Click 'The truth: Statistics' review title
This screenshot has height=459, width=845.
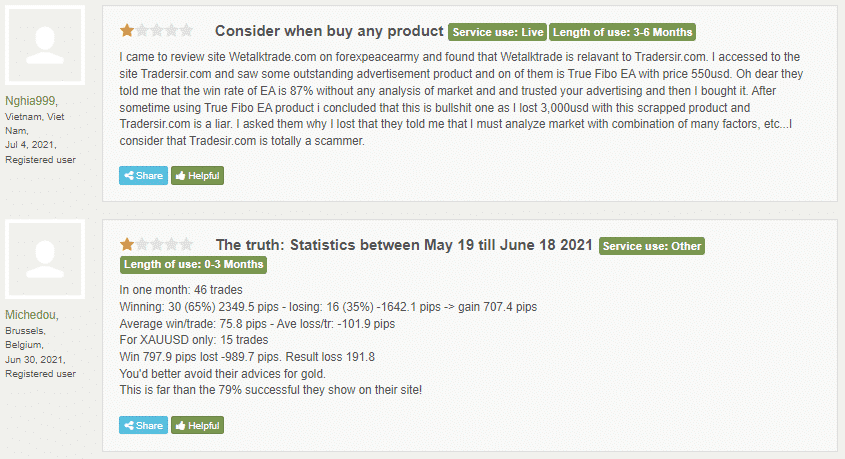coord(404,245)
